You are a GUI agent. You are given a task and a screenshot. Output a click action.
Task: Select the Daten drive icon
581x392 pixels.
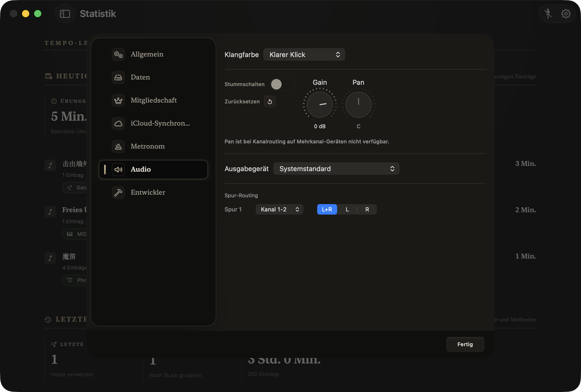tap(118, 77)
